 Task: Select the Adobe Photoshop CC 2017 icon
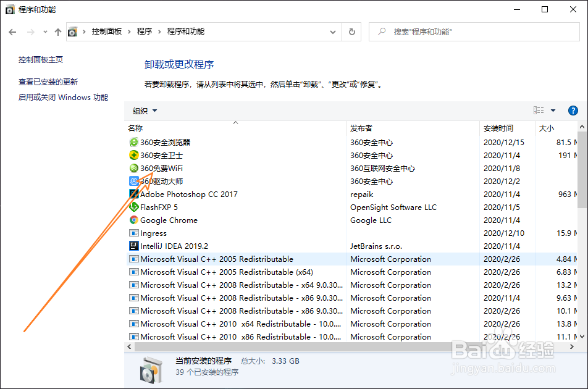134,194
